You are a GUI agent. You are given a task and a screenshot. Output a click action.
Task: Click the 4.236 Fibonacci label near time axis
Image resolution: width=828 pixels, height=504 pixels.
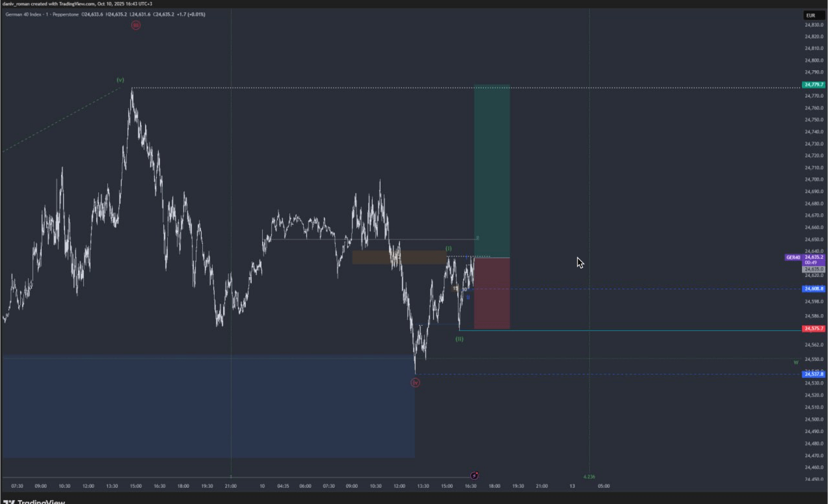[x=589, y=477]
